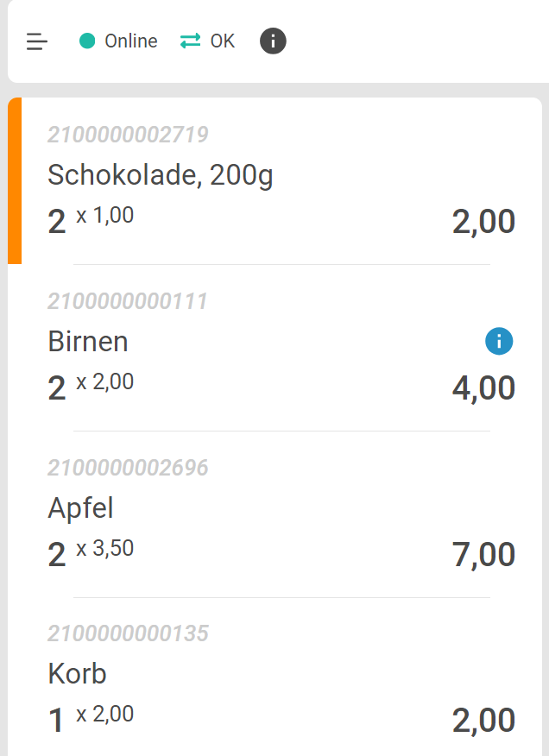The height and width of the screenshot is (756, 549).
Task: Click the Apfel total price 7,00
Action: tap(483, 555)
